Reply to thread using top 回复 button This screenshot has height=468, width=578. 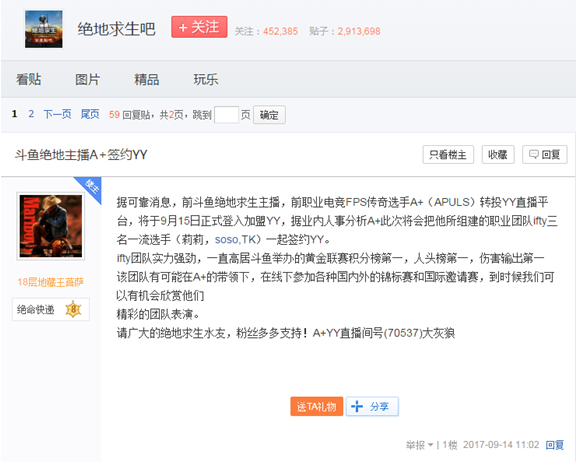(544, 154)
